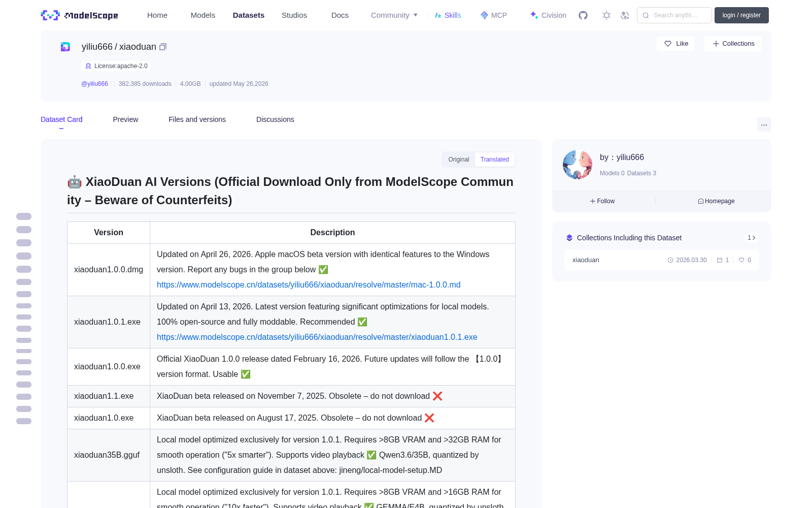Viewport: 812px width, 508px height.
Task: Click the license badge icon
Action: [x=88, y=66]
